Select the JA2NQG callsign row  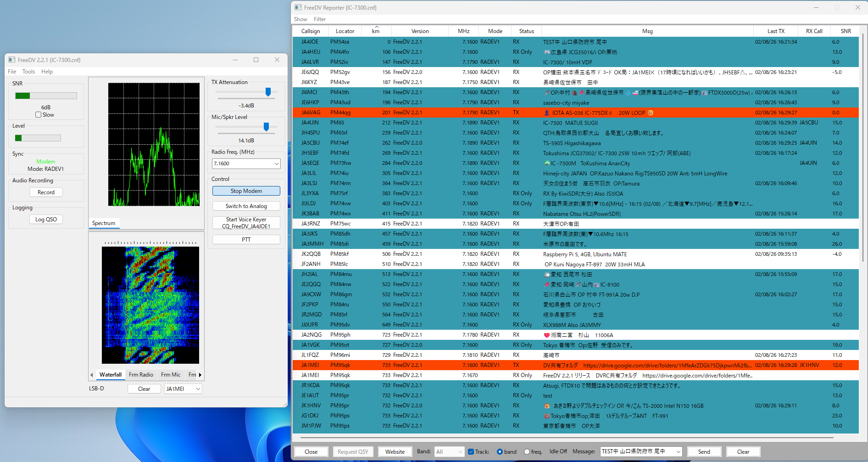click(576, 335)
